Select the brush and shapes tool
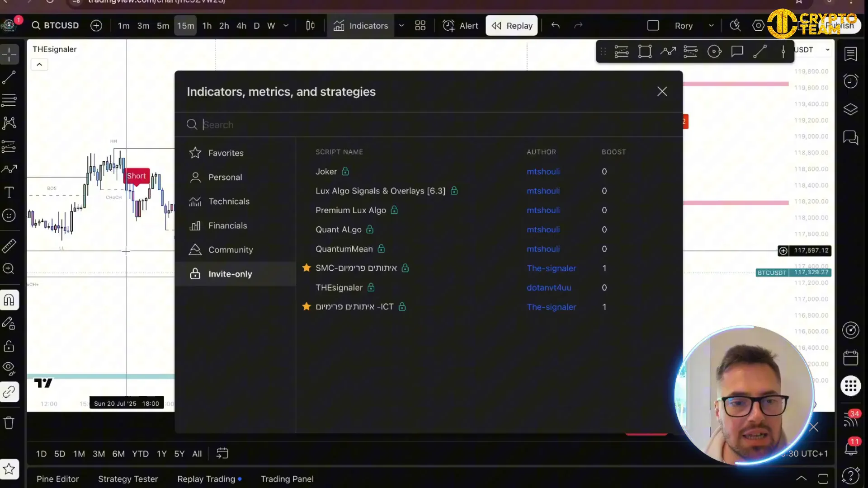 coord(9,169)
